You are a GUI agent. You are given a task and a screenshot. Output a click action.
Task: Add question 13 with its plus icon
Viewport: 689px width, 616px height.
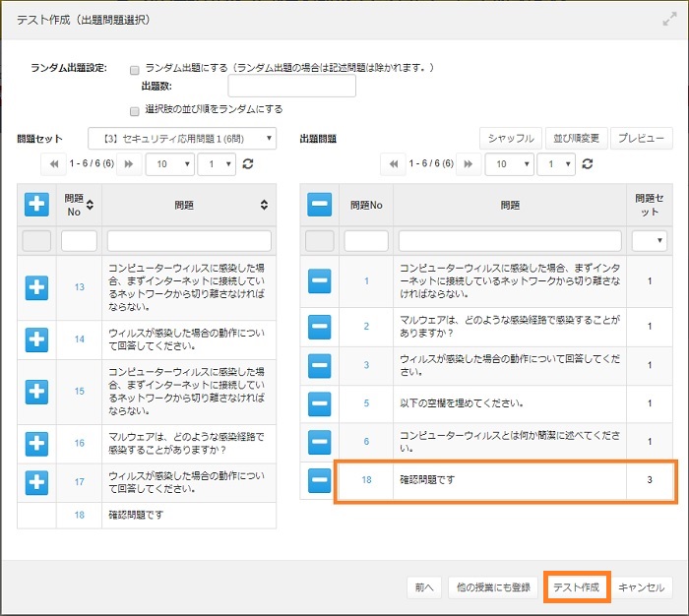pos(36,287)
